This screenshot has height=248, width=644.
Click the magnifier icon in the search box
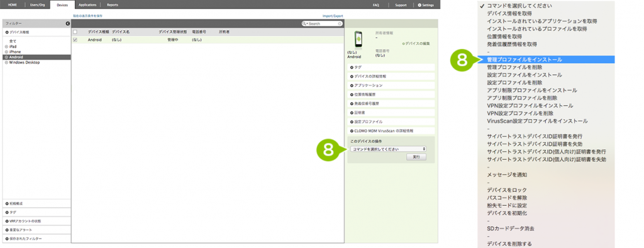304,24
